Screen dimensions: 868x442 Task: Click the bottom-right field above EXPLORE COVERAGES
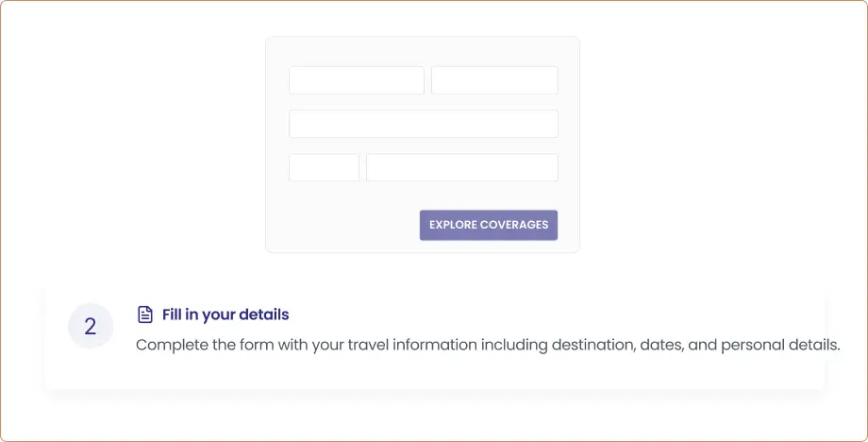[x=461, y=167]
